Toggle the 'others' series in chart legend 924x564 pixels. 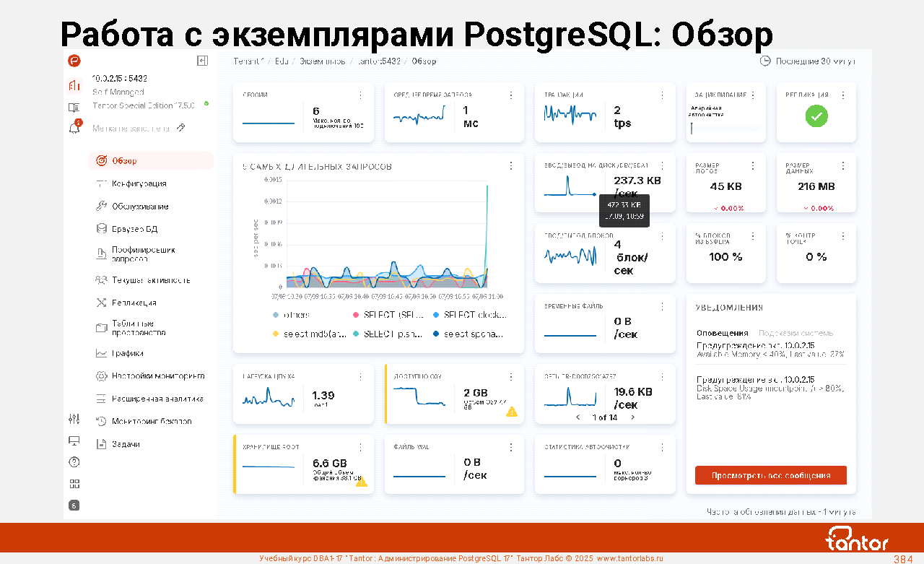point(276,315)
